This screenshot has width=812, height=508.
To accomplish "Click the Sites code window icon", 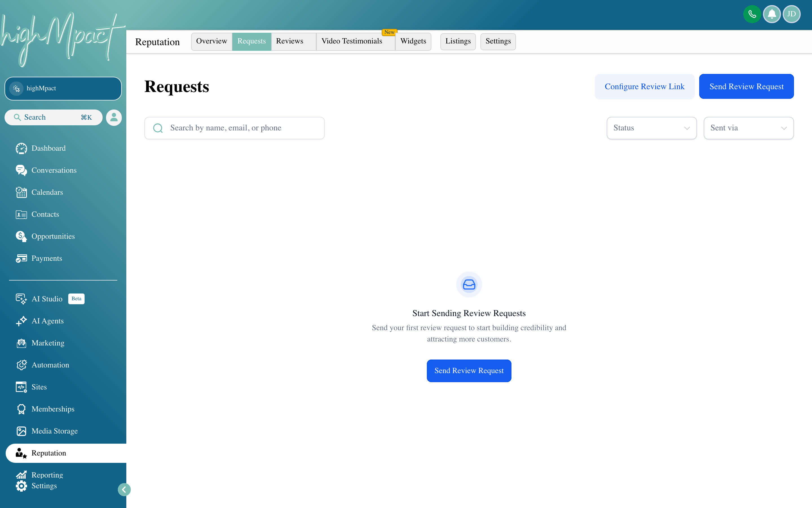I will [21, 387].
